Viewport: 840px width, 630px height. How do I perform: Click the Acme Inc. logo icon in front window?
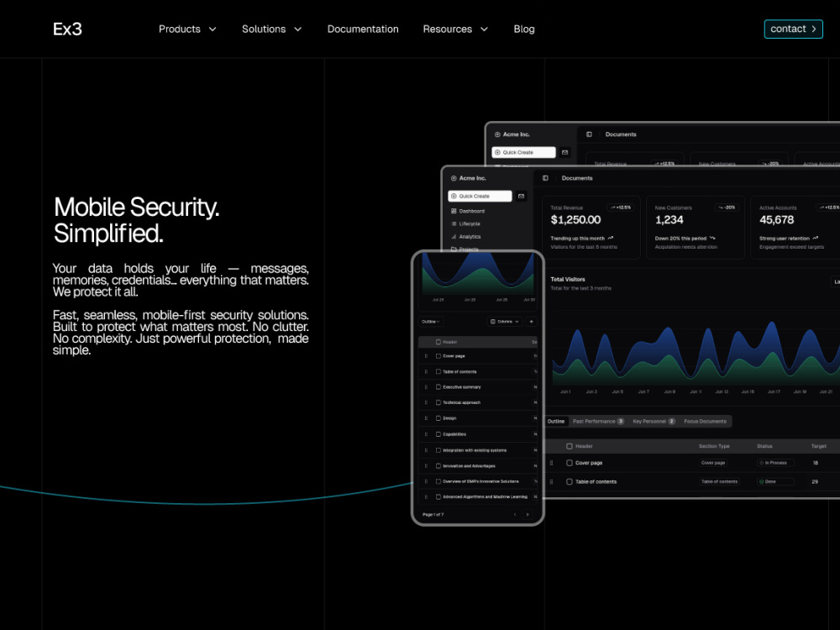454,178
